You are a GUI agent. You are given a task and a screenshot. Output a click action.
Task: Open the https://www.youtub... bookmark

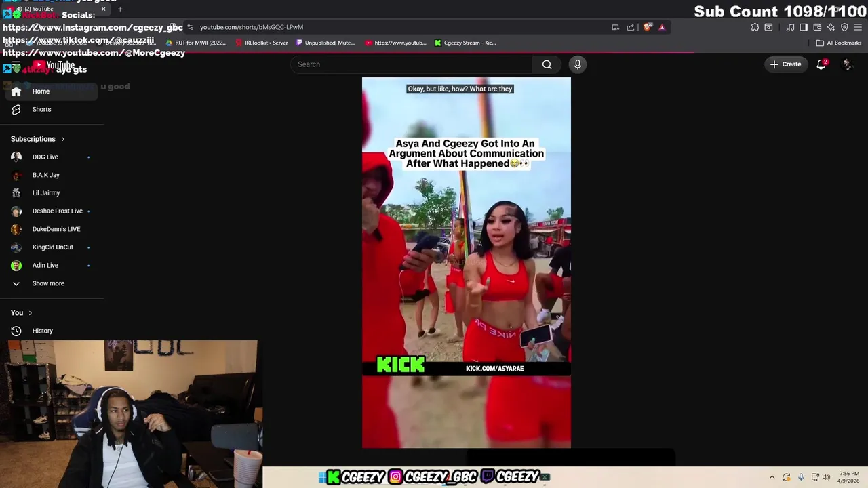pyautogui.click(x=395, y=43)
